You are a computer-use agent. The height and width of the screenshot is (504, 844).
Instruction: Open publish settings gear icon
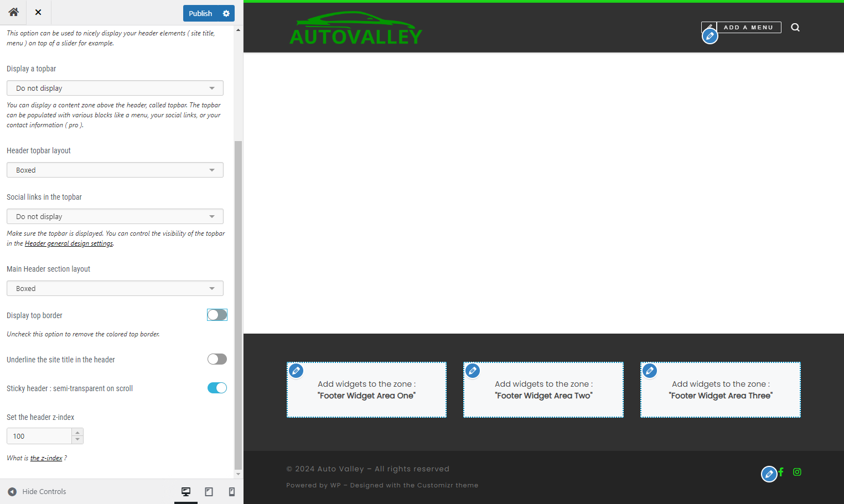[x=226, y=13]
